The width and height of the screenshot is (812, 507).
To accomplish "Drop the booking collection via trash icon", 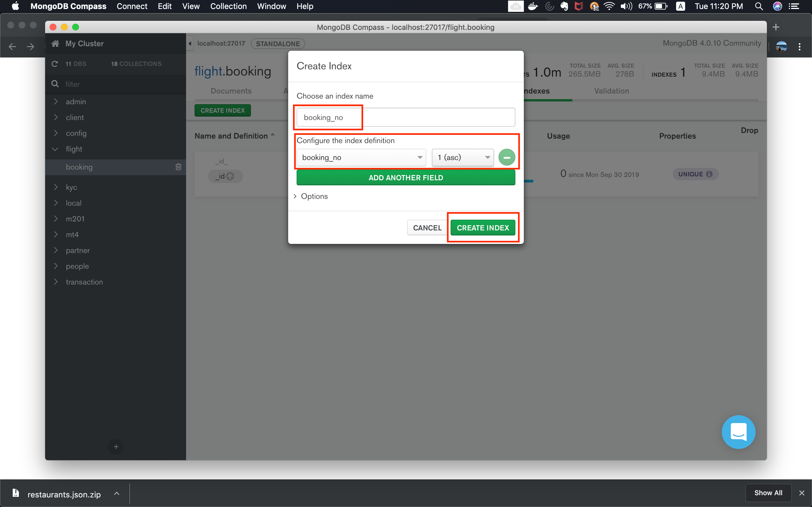I will [x=178, y=167].
